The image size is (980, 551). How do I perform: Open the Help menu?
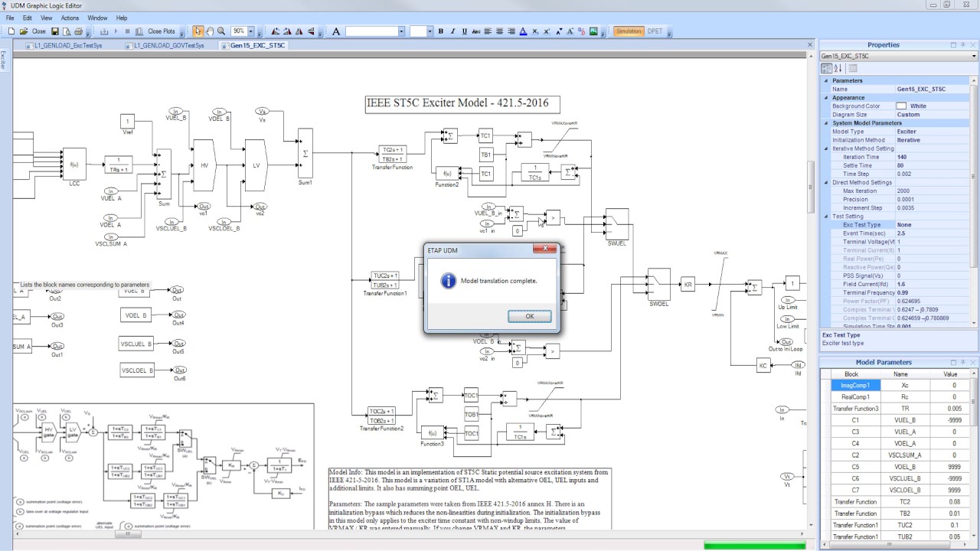[122, 18]
